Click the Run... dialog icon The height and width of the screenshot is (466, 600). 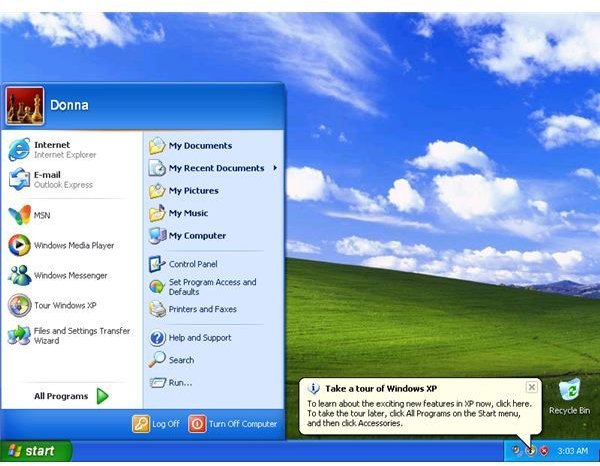click(x=158, y=382)
